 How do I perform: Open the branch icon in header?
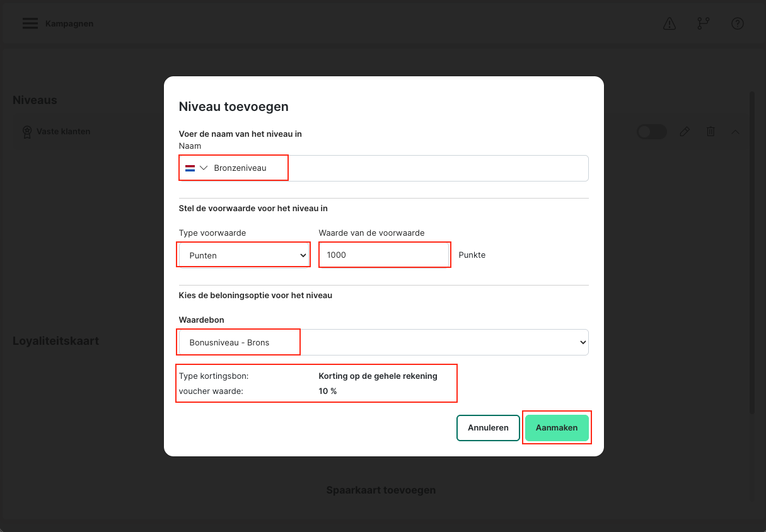tap(703, 24)
